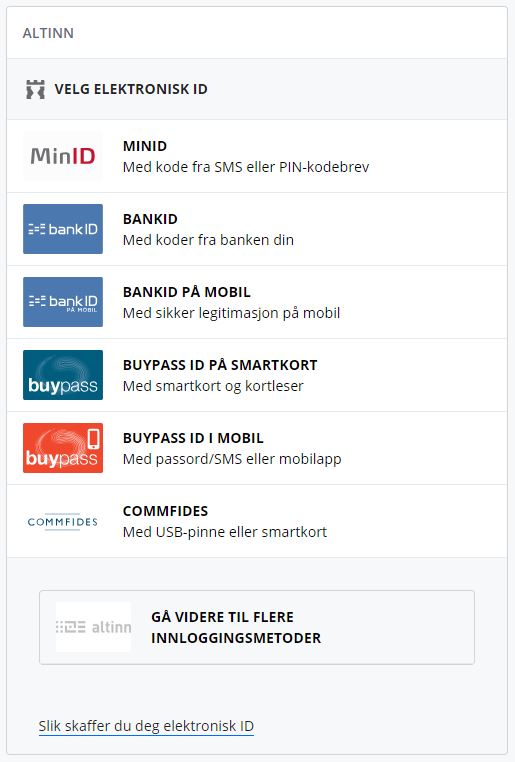The image size is (515, 762).
Task: Select BUYPASS ID I MOBIL option
Action: coord(257,448)
